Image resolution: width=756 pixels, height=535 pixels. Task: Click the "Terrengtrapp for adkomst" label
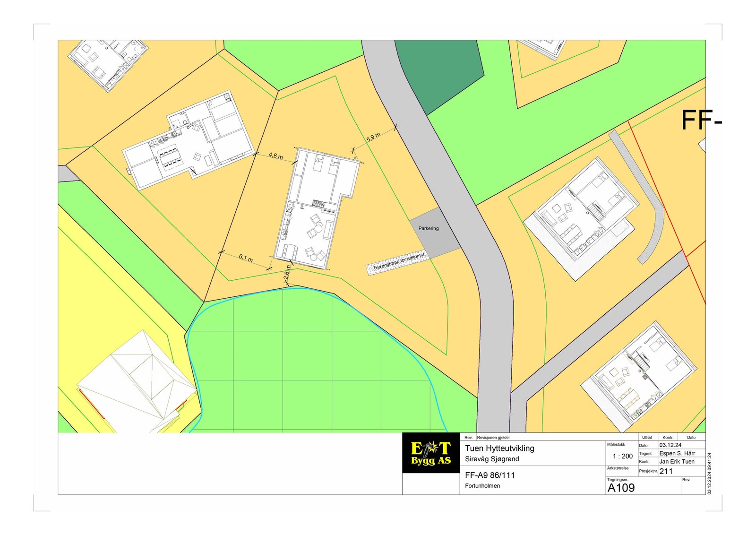click(398, 261)
